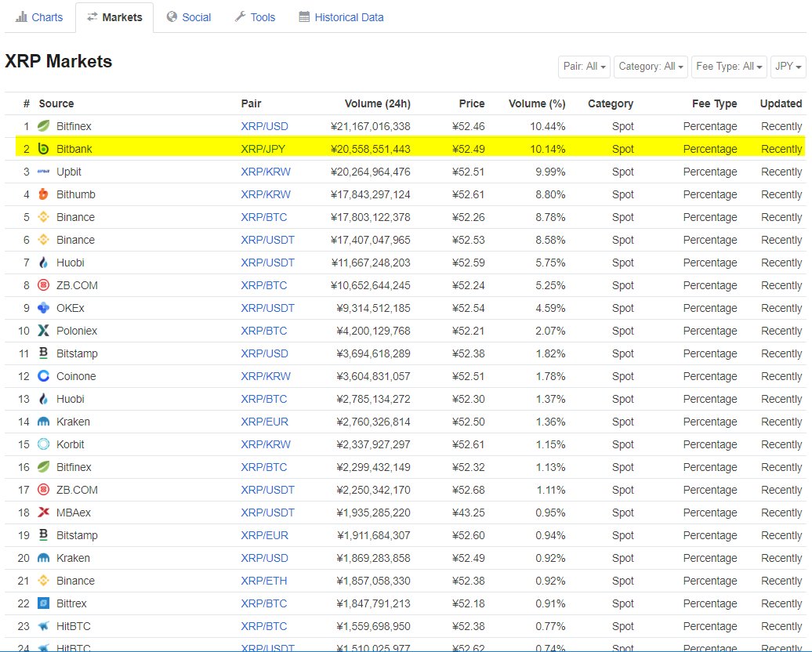Open the Tools tab
Image resolution: width=812 pixels, height=652 pixels.
click(256, 17)
